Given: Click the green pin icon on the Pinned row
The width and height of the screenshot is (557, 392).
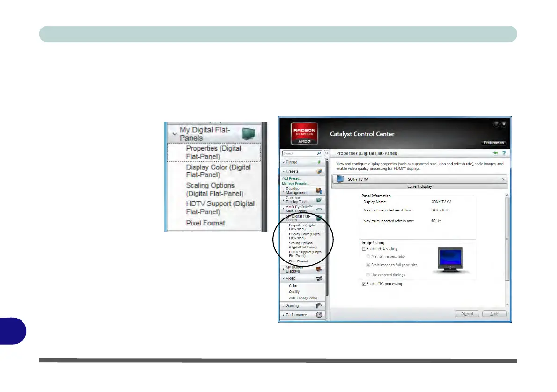Looking at the screenshot, I should [x=319, y=162].
